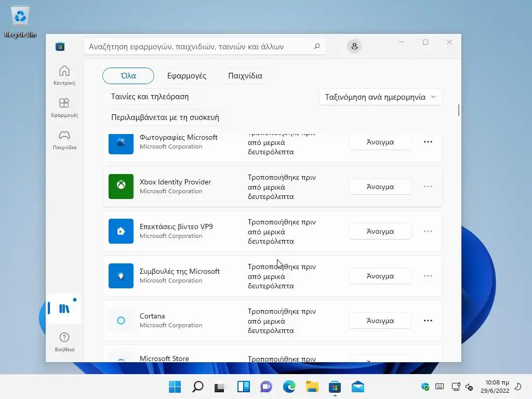Click the Xbox Identity Provider title text
The height and width of the screenshot is (399, 532).
[175, 182]
